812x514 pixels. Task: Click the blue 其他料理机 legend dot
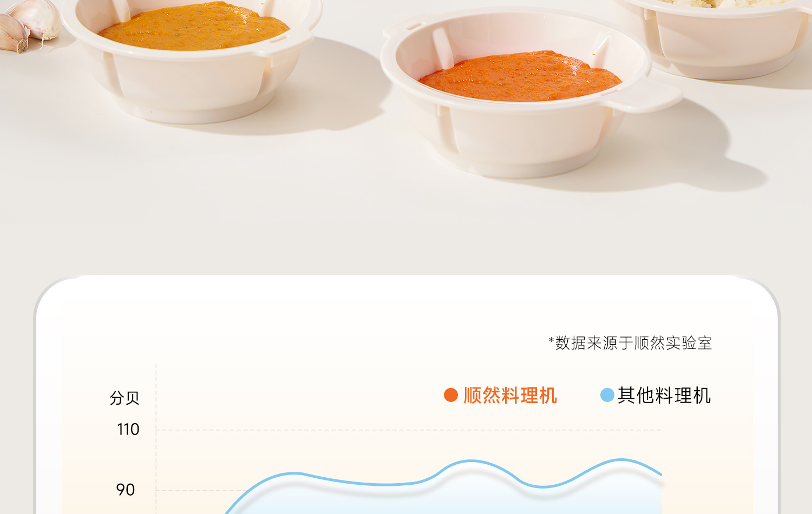coord(607,395)
